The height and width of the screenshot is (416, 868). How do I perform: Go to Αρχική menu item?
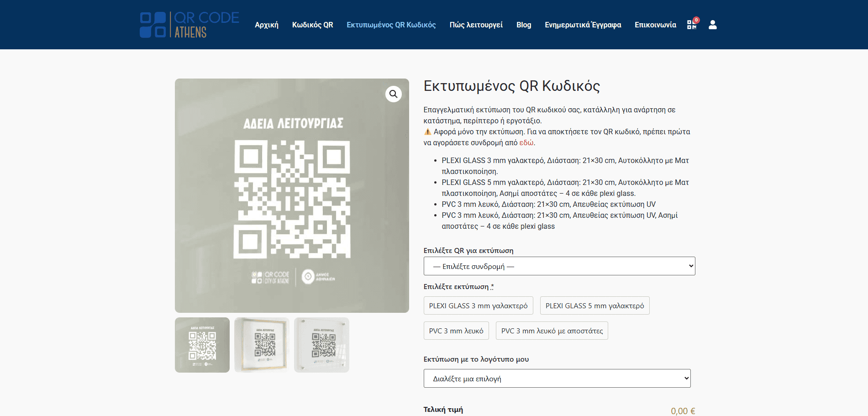(x=267, y=25)
